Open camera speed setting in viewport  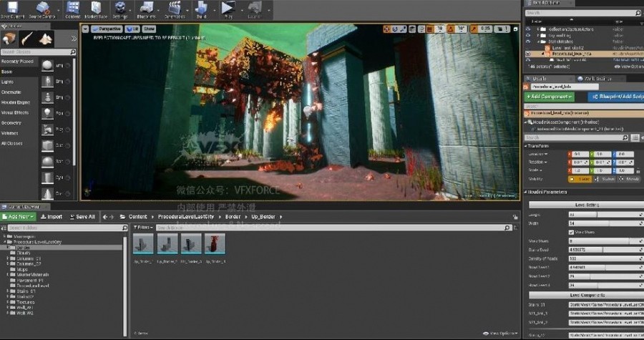pyautogui.click(x=502, y=29)
